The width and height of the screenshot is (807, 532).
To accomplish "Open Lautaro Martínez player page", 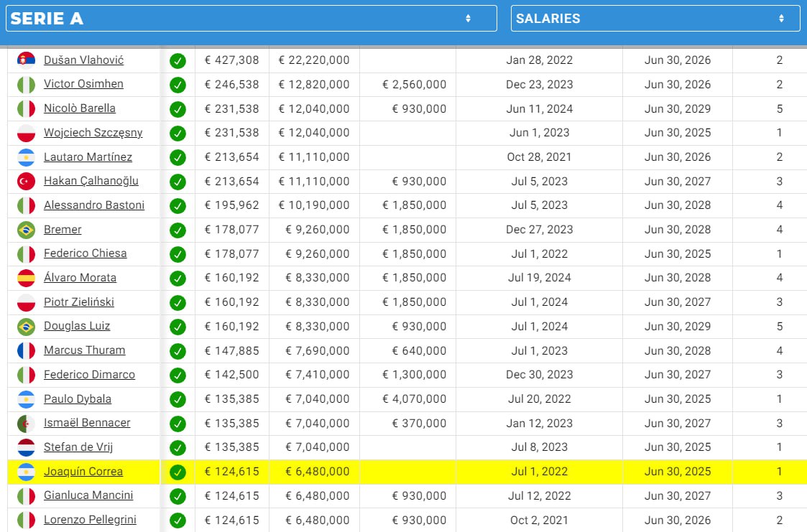I will click(x=88, y=157).
